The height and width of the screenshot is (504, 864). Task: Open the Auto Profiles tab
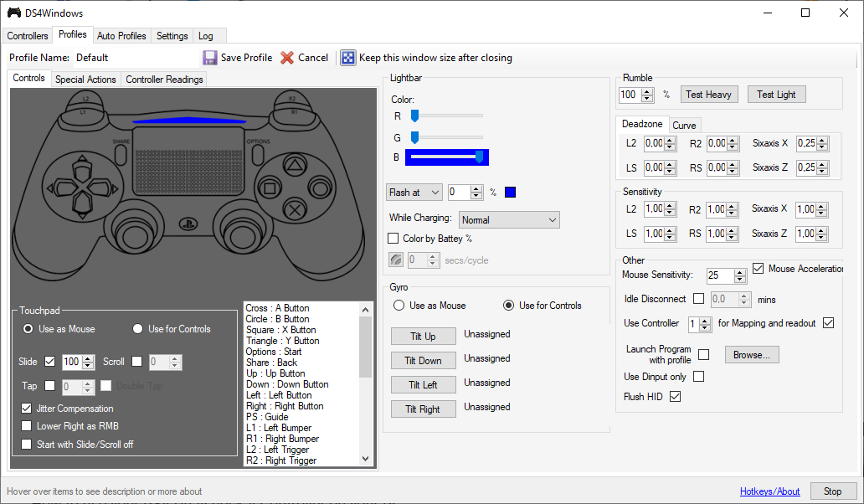coord(121,36)
